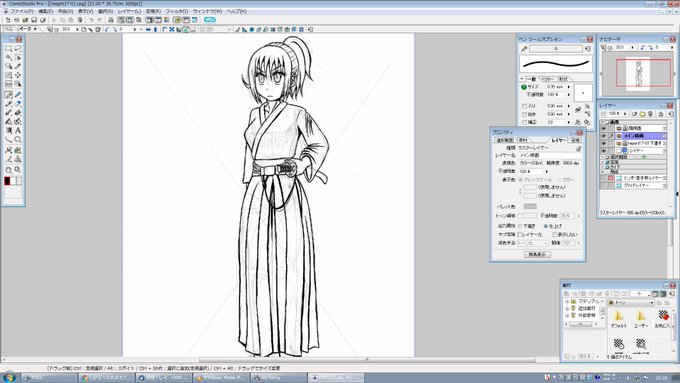Hide the メイン線画 layer via eye icon

pos(604,136)
